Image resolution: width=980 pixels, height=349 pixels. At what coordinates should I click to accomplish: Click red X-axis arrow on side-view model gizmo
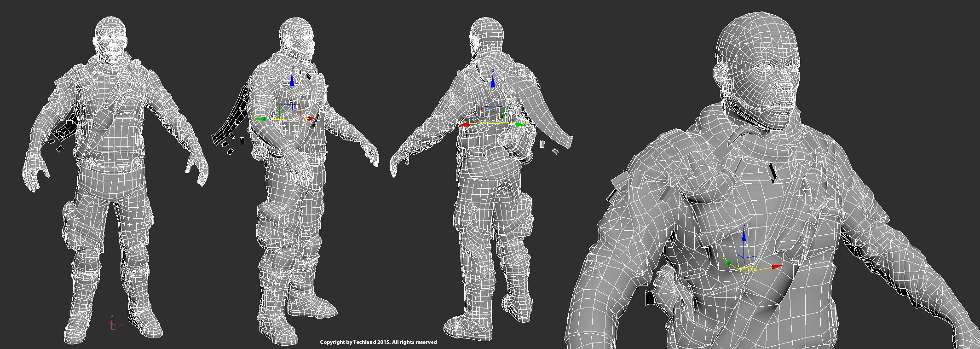click(311, 118)
